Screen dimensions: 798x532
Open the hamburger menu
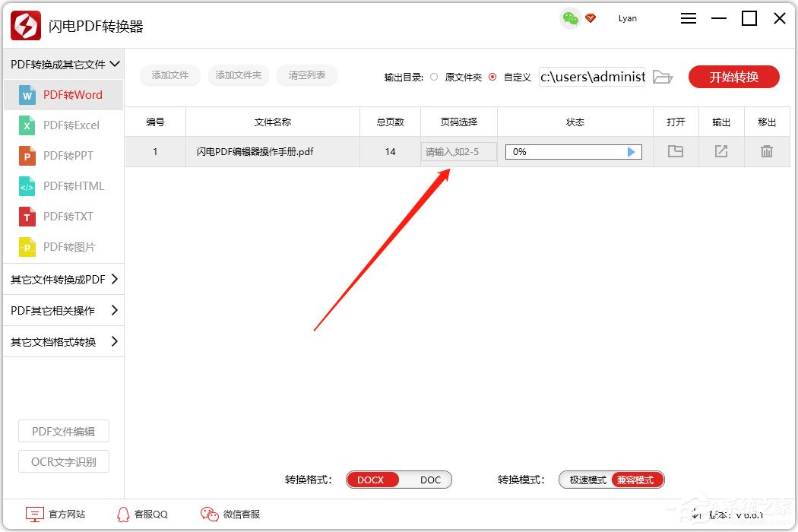pyautogui.click(x=688, y=18)
